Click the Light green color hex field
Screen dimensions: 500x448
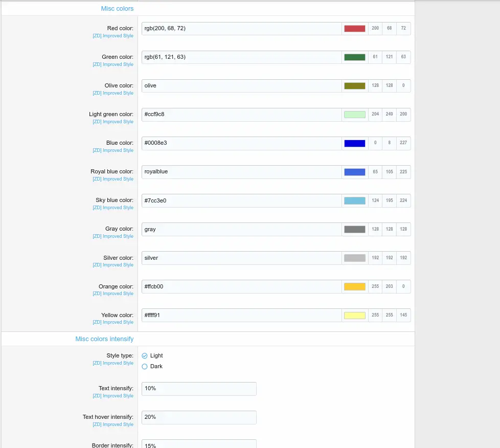(241, 115)
